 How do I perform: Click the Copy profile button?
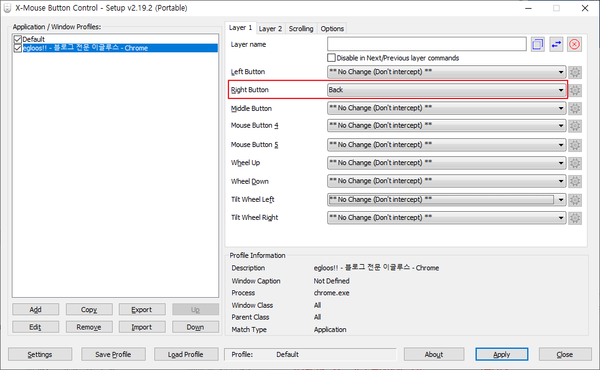(89, 310)
